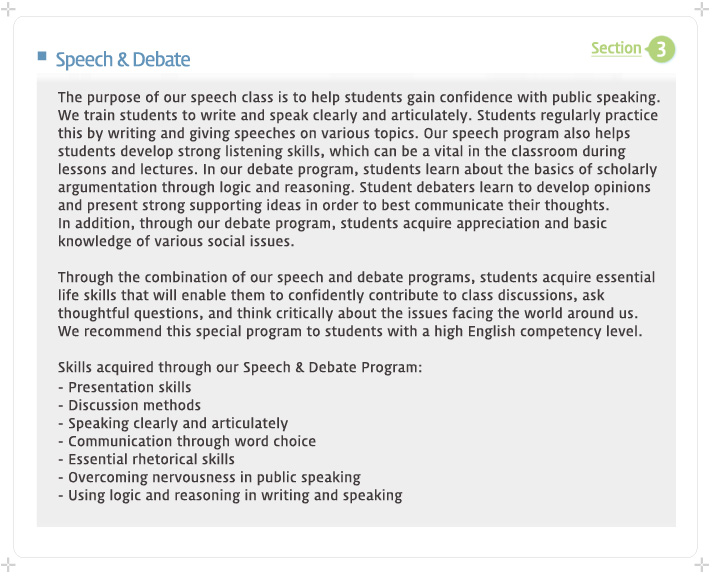712x580 pixels.
Task: Click the paragraph starting The purpose of
Action: click(x=359, y=169)
